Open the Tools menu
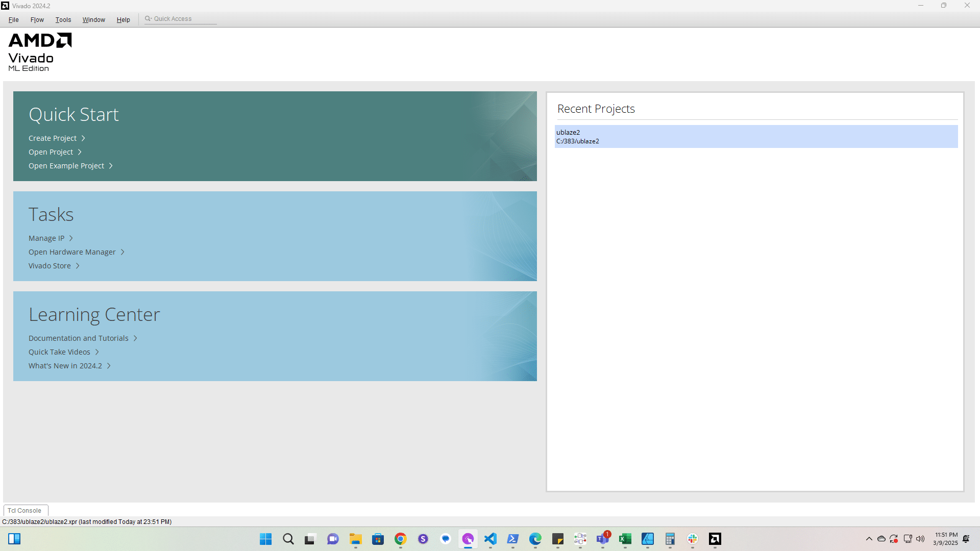The image size is (980, 551). coord(63,20)
